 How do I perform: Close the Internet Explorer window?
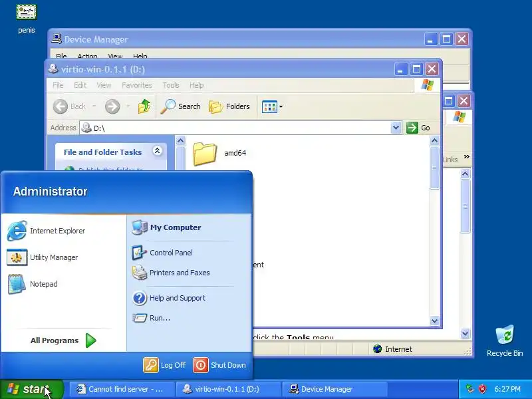[x=464, y=101]
